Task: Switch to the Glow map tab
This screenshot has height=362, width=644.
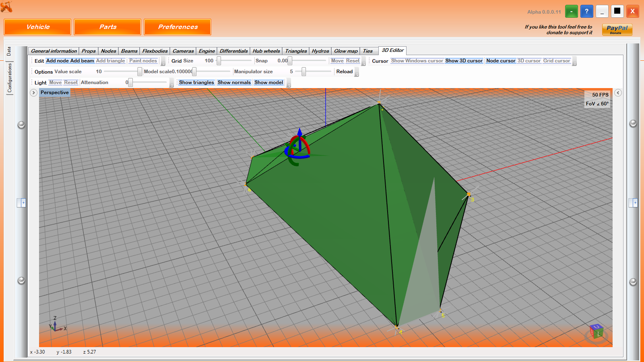Action: 346,51
